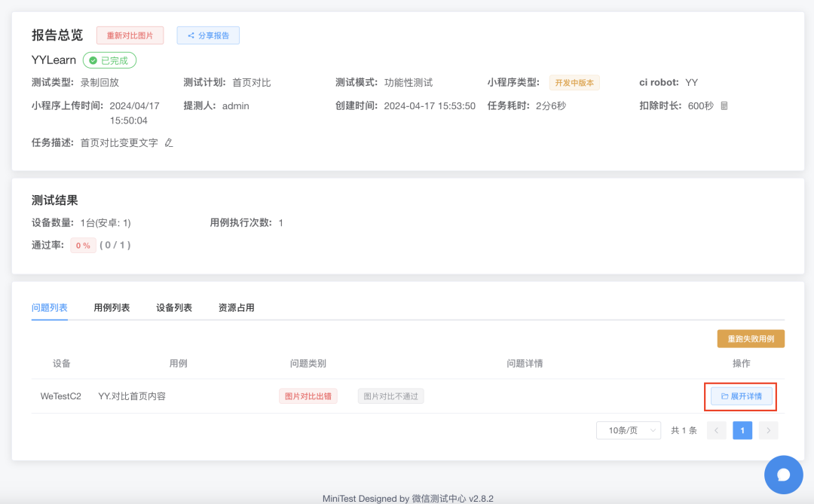Open the 10条/页 page size dropdown
Screen dimensions: 814x504
[628, 430]
